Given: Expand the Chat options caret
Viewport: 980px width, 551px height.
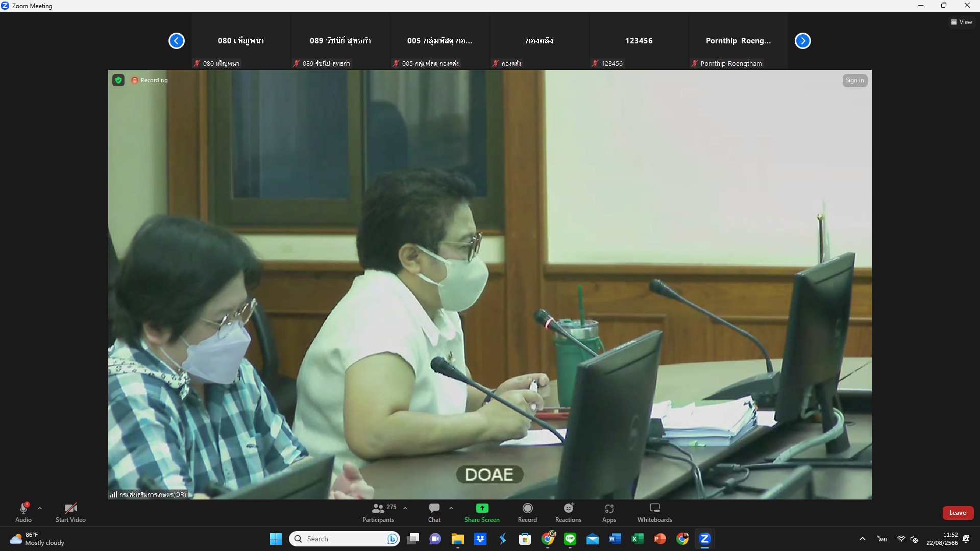Looking at the screenshot, I should pyautogui.click(x=451, y=508).
